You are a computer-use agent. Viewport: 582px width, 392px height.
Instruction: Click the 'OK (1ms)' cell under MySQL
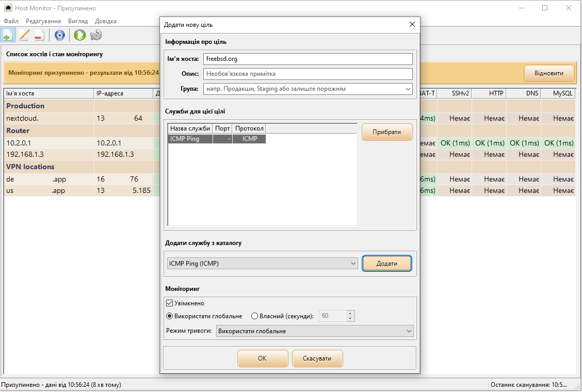pyautogui.click(x=558, y=143)
